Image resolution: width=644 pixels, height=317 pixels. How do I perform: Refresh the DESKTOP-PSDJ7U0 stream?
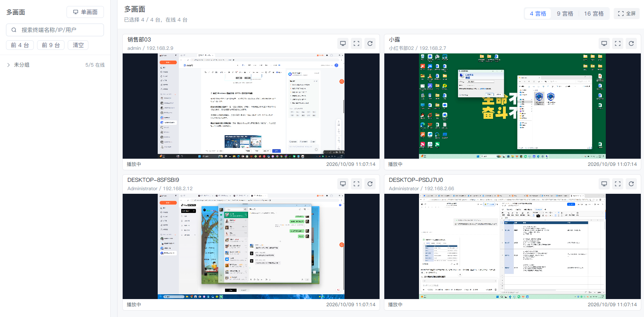pos(631,184)
